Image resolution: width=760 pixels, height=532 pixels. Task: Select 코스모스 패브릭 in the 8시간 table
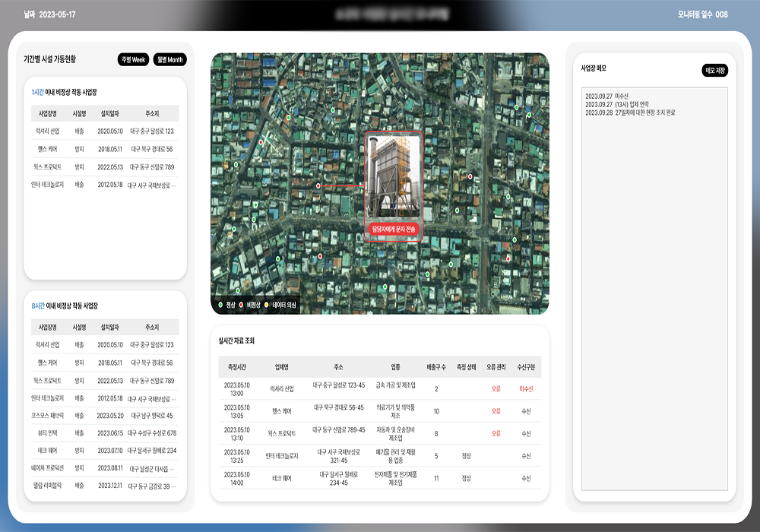point(48,416)
